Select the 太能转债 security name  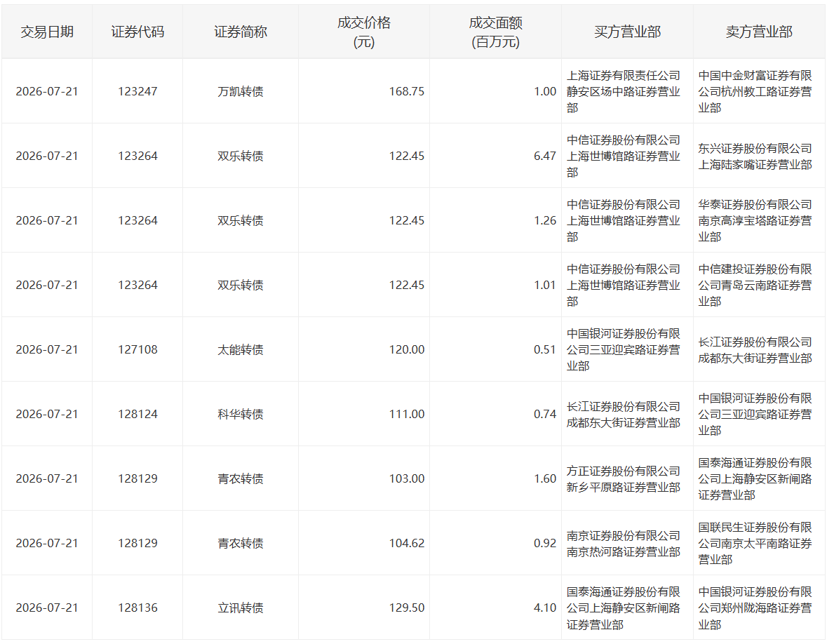(x=241, y=349)
